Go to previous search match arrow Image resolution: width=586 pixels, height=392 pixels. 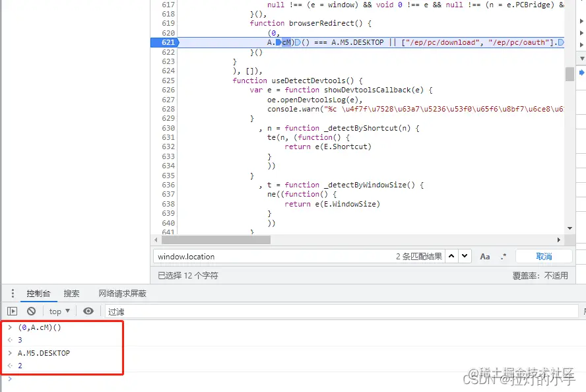point(451,256)
